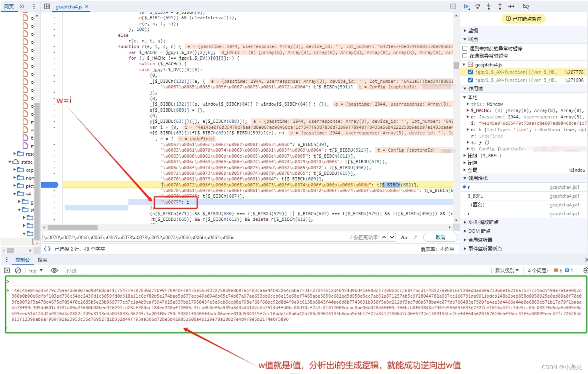Click the Step debugger arrow icon

511,6
